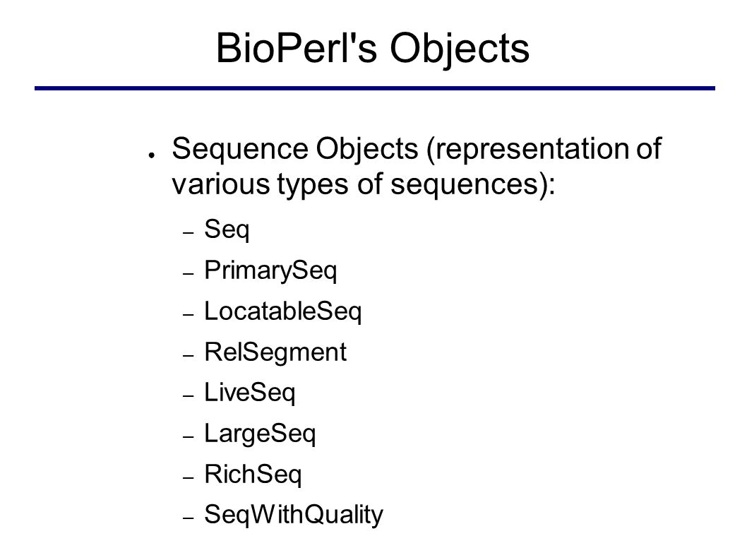Click the dash before LocatableSeq
The width and height of the screenshot is (747, 560).
click(189, 315)
